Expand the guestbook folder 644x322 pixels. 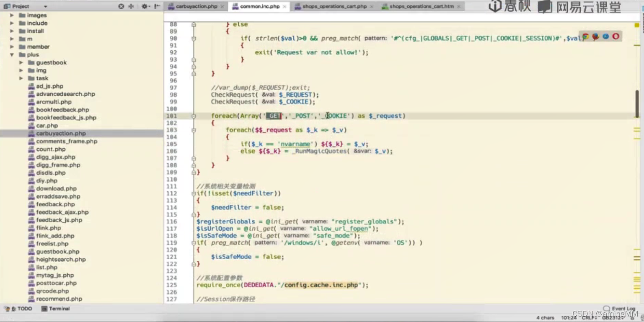click(21, 62)
